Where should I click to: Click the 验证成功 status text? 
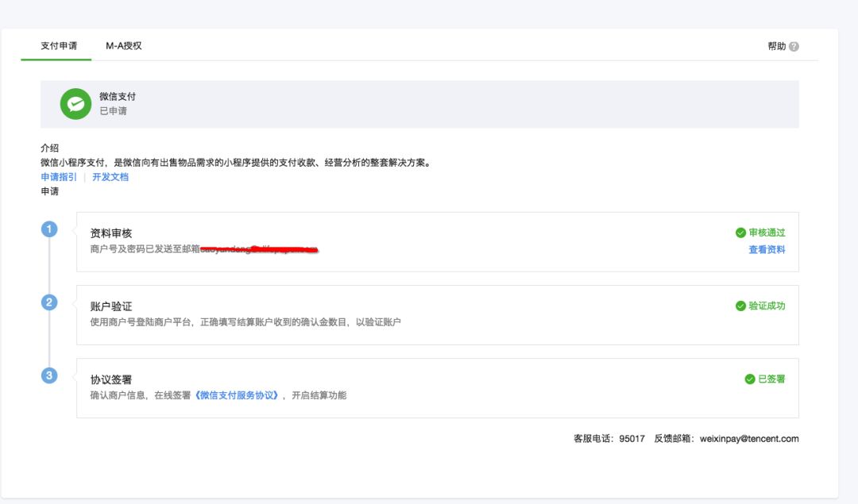[767, 306]
